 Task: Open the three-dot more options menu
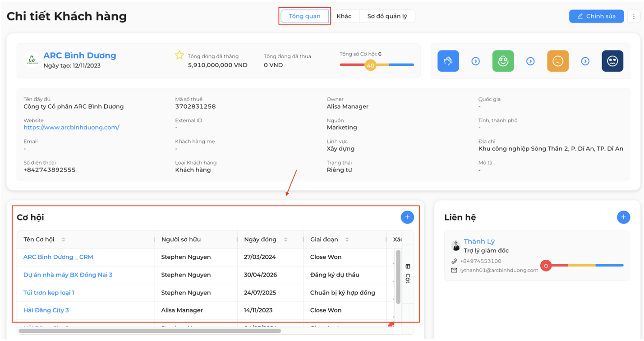click(x=634, y=16)
